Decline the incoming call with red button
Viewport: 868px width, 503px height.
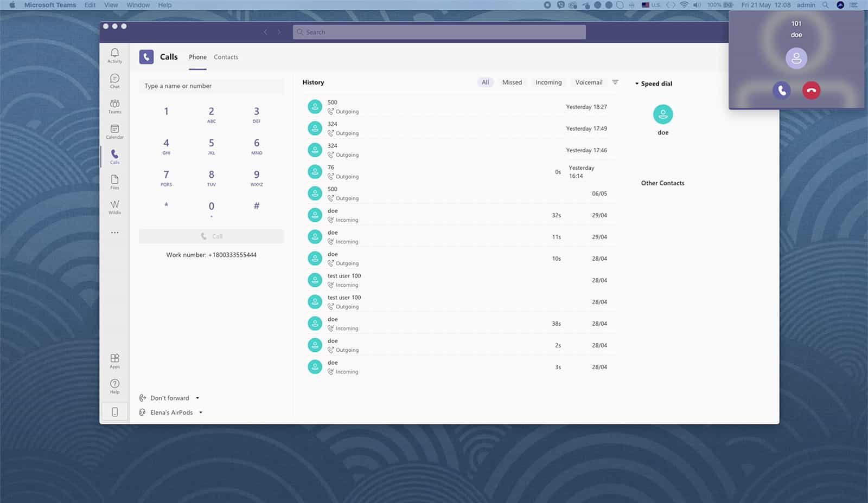[811, 91]
